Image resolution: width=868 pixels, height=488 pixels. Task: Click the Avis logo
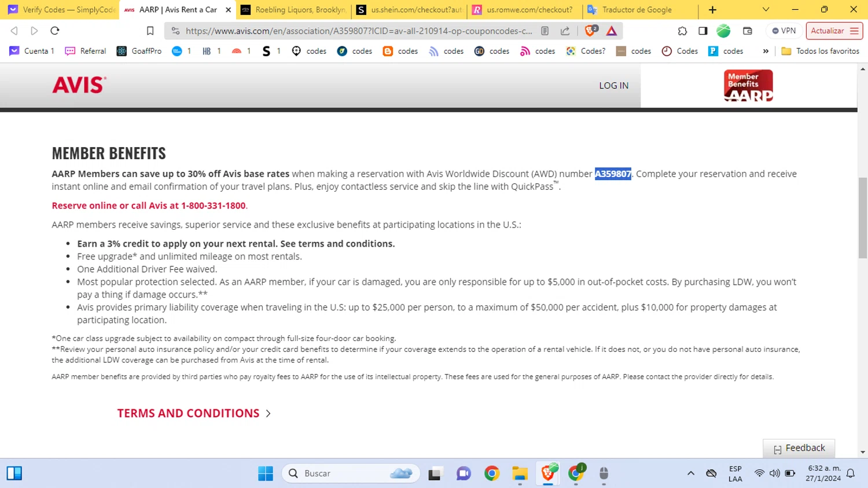79,85
